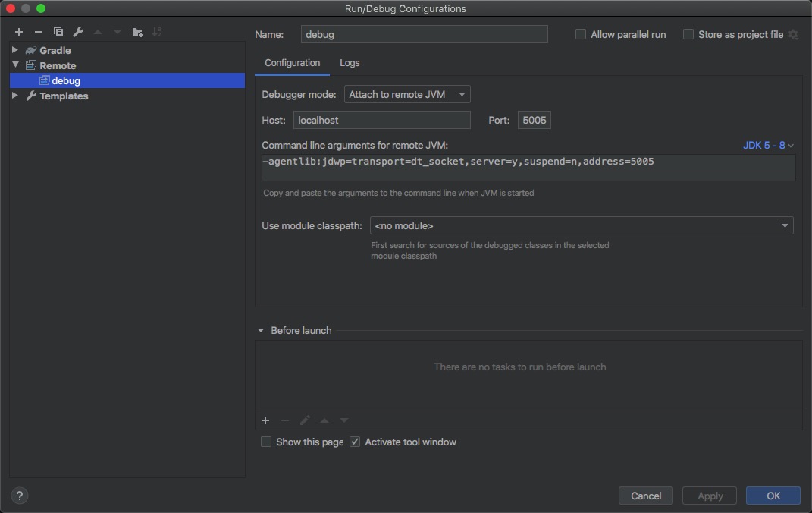Enable Allow parallel run
This screenshot has width=812, height=513.
click(581, 34)
